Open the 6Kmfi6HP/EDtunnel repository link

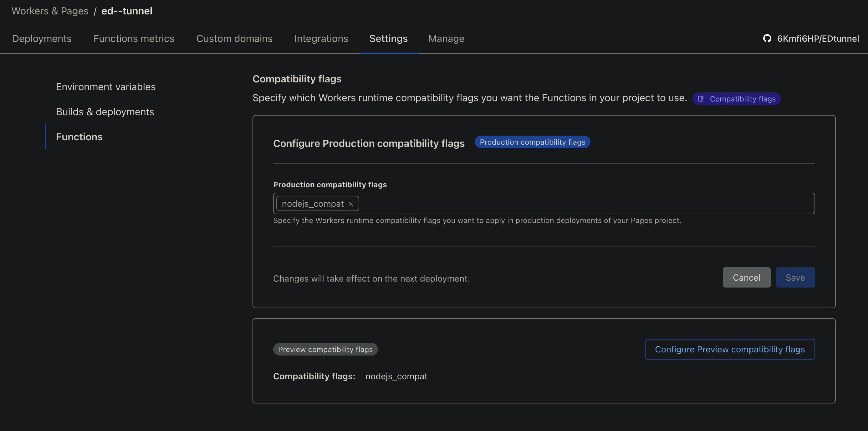click(817, 39)
